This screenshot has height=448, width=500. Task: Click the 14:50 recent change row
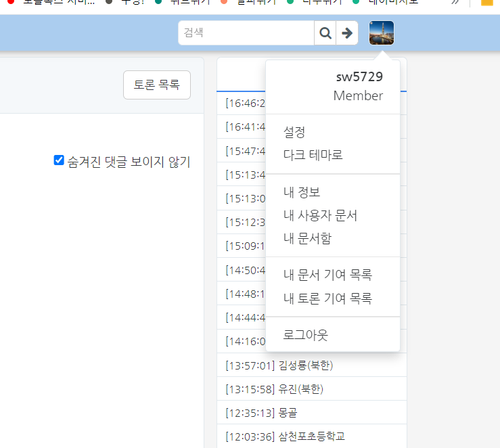click(242, 270)
